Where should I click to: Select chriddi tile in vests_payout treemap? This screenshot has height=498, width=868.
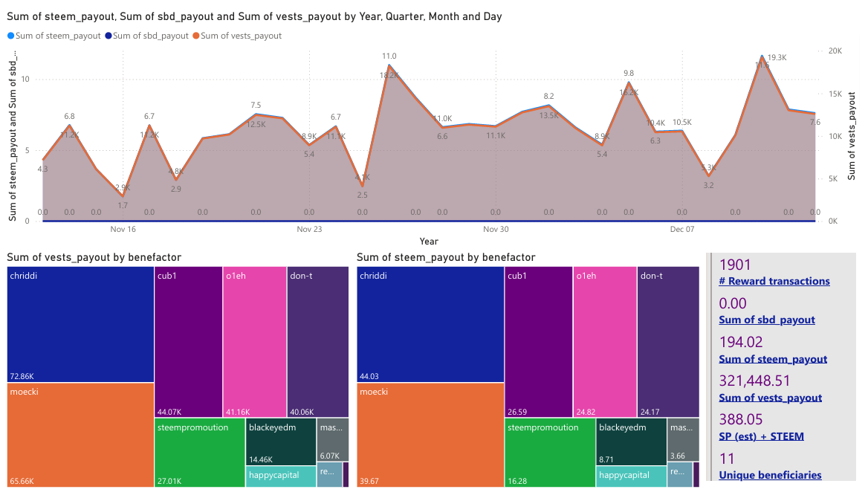[80, 325]
